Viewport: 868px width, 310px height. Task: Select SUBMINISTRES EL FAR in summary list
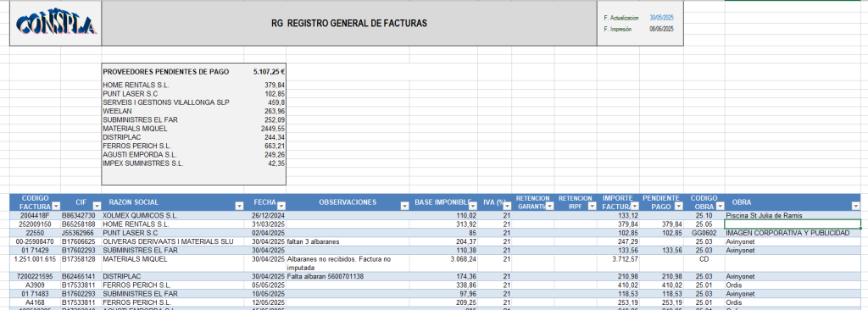(x=140, y=120)
